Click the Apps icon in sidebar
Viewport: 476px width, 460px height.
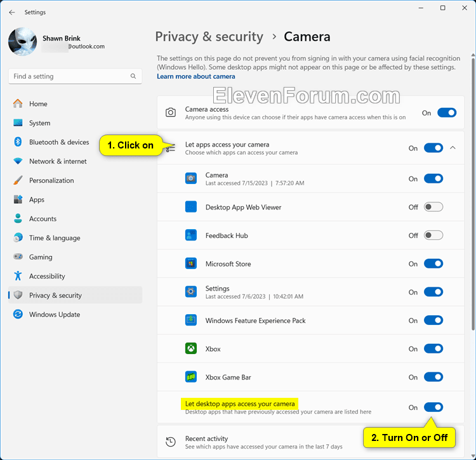18,199
